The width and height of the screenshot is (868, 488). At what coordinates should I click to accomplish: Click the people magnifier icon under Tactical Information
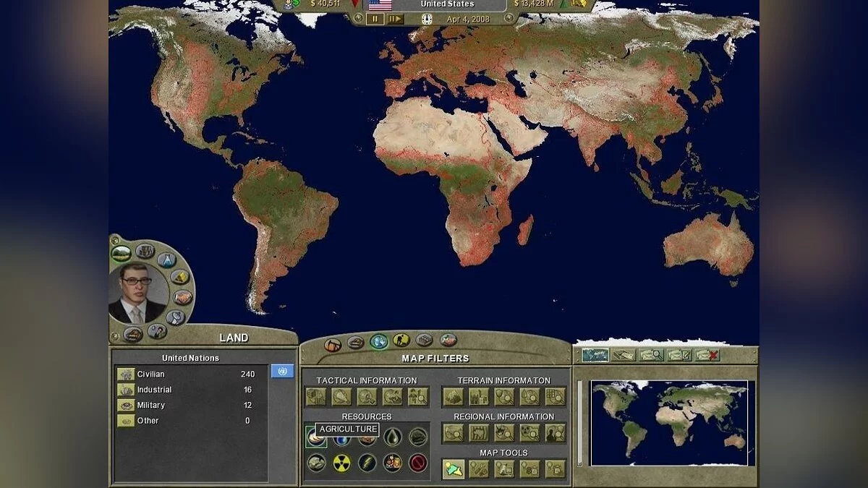click(417, 396)
